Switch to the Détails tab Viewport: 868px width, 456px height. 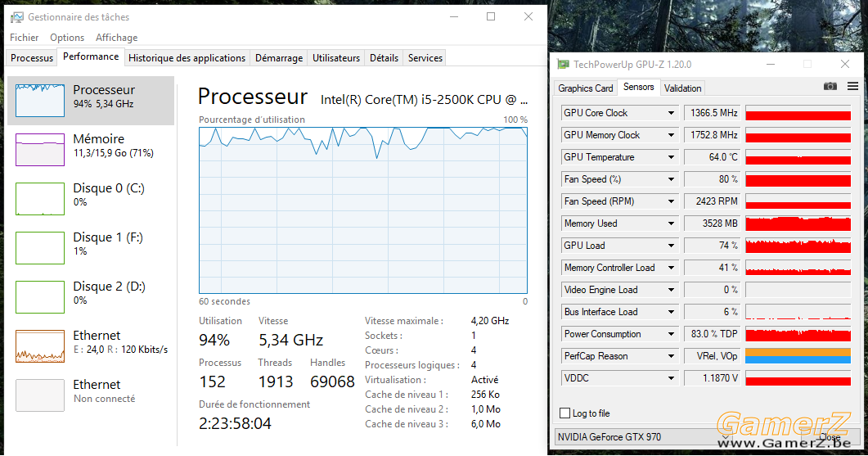point(385,57)
